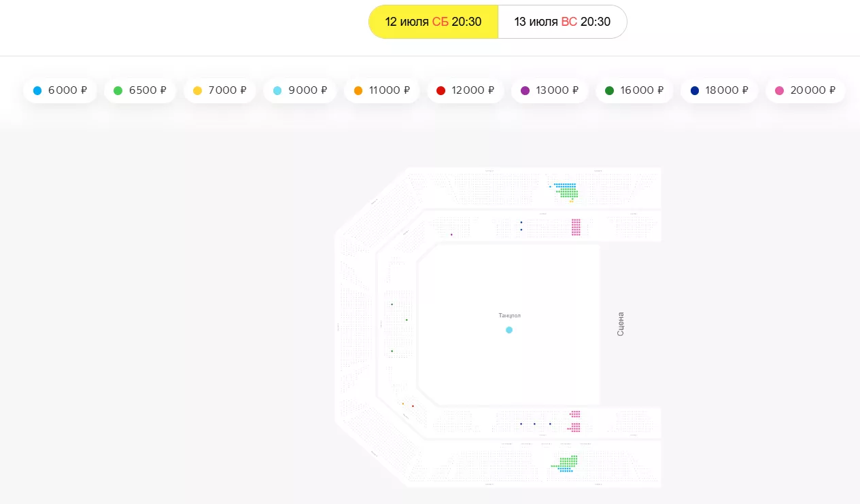Select the Танцпол light-blue dance floor marker
The width and height of the screenshot is (860, 504).
(509, 330)
